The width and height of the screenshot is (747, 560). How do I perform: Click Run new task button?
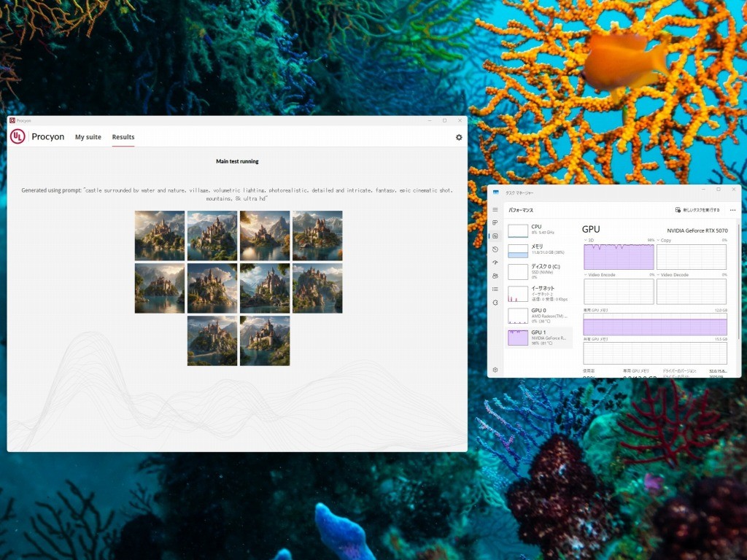click(697, 210)
